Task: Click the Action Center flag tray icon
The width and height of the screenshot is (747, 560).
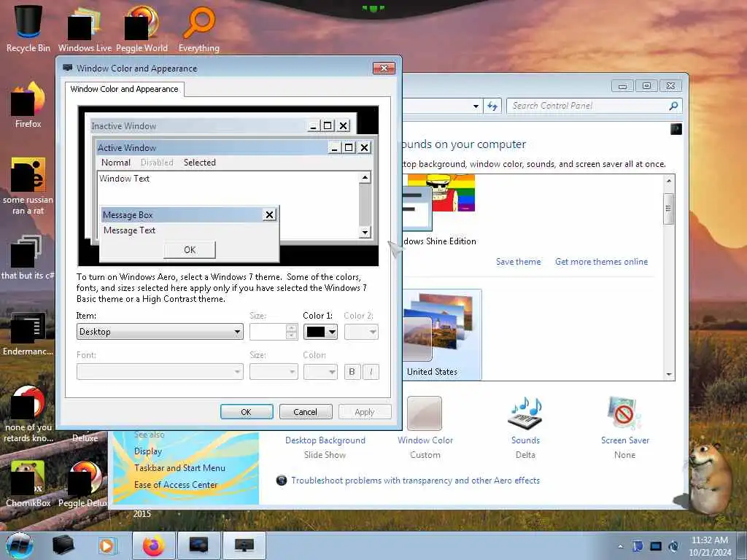Action: (638, 546)
